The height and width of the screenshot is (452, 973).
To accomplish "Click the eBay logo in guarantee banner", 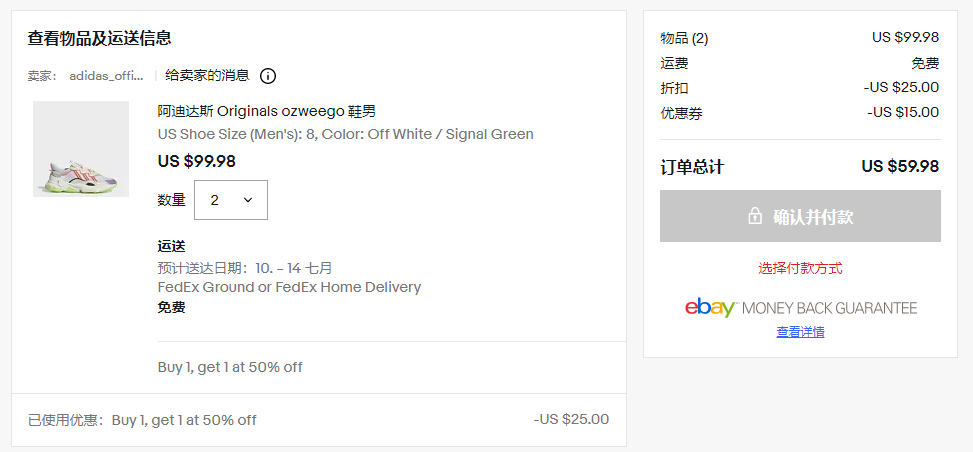I will click(711, 308).
